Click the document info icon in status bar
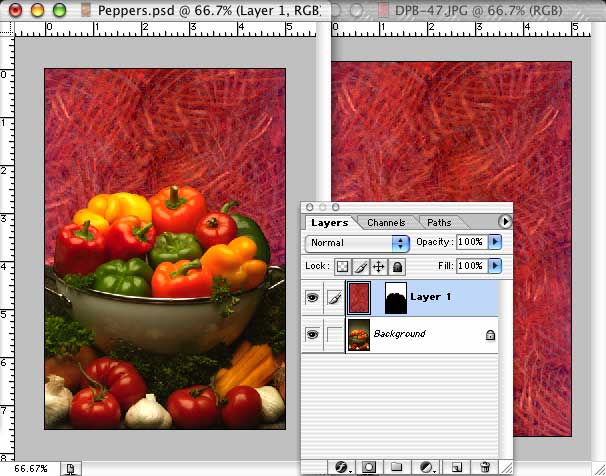Viewport: 606px width, 476px height. click(70, 469)
